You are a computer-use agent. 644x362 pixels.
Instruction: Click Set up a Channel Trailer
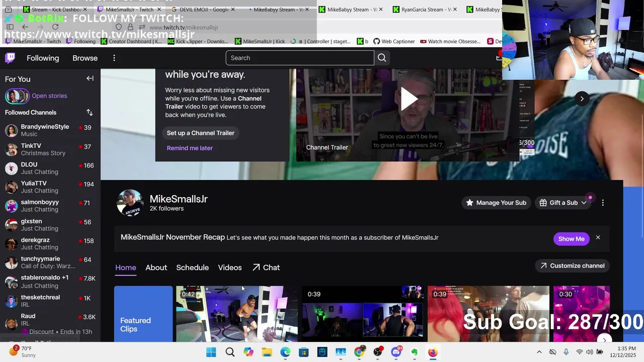click(x=201, y=133)
